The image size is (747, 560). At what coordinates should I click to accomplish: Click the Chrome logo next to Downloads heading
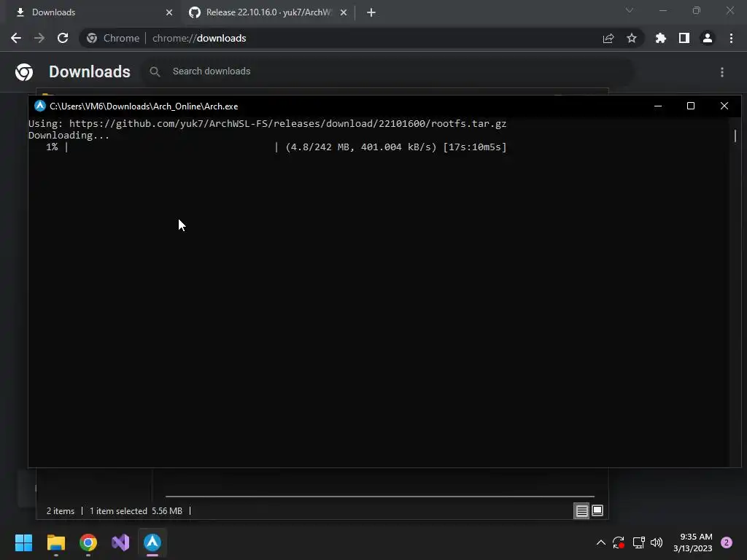[x=24, y=72]
